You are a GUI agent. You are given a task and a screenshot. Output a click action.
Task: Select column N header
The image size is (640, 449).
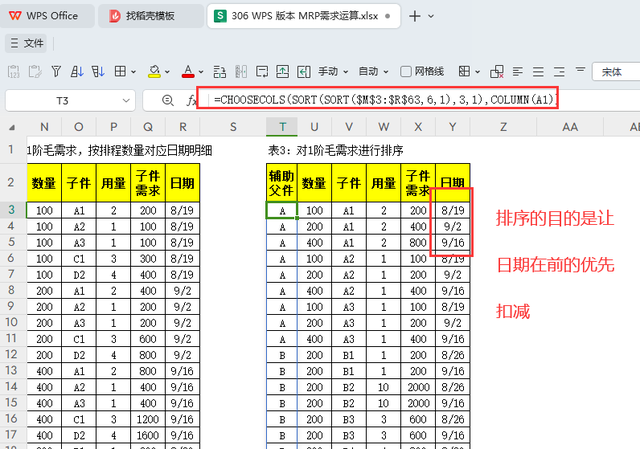click(44, 127)
